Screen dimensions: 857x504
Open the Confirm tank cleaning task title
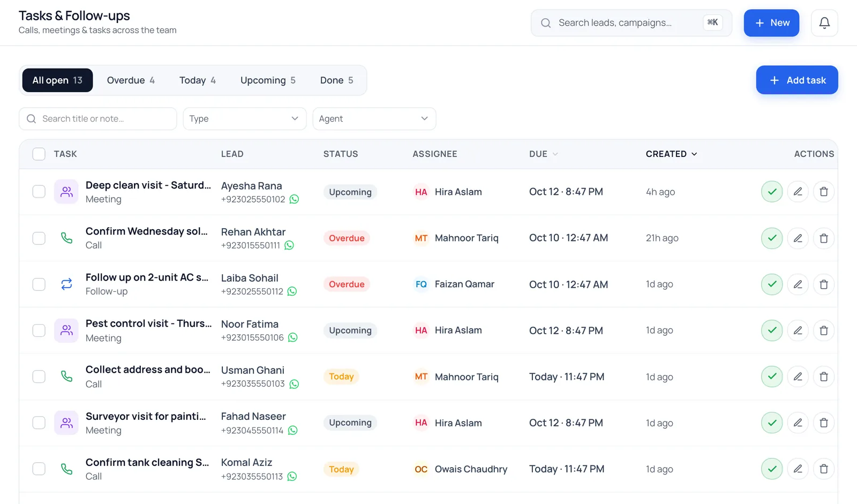pyautogui.click(x=147, y=462)
